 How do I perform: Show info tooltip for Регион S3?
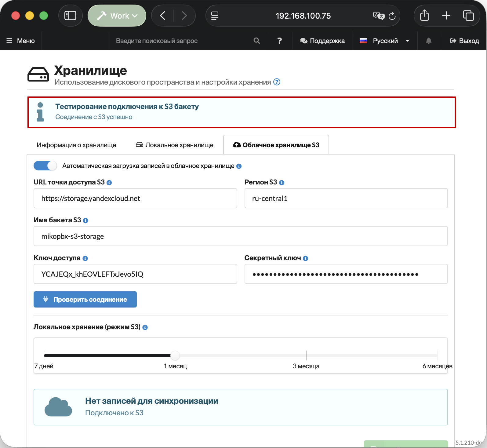[x=282, y=183]
